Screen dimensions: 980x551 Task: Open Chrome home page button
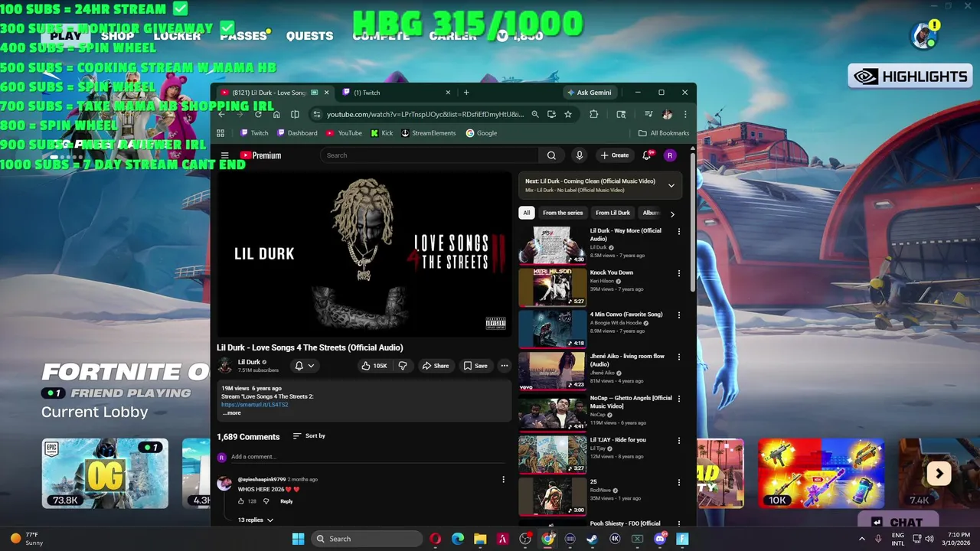pyautogui.click(x=276, y=114)
